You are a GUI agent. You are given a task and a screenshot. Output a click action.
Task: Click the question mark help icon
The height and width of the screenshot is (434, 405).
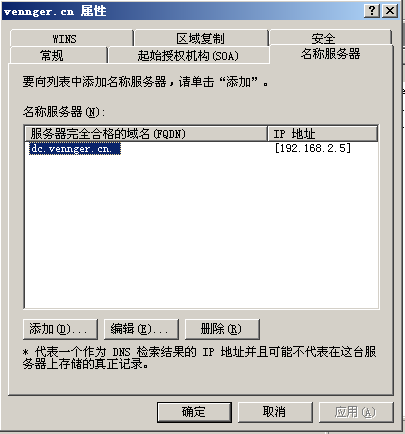[372, 11]
